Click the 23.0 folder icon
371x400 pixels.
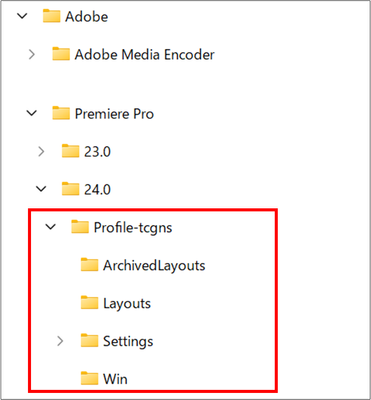tap(70, 151)
